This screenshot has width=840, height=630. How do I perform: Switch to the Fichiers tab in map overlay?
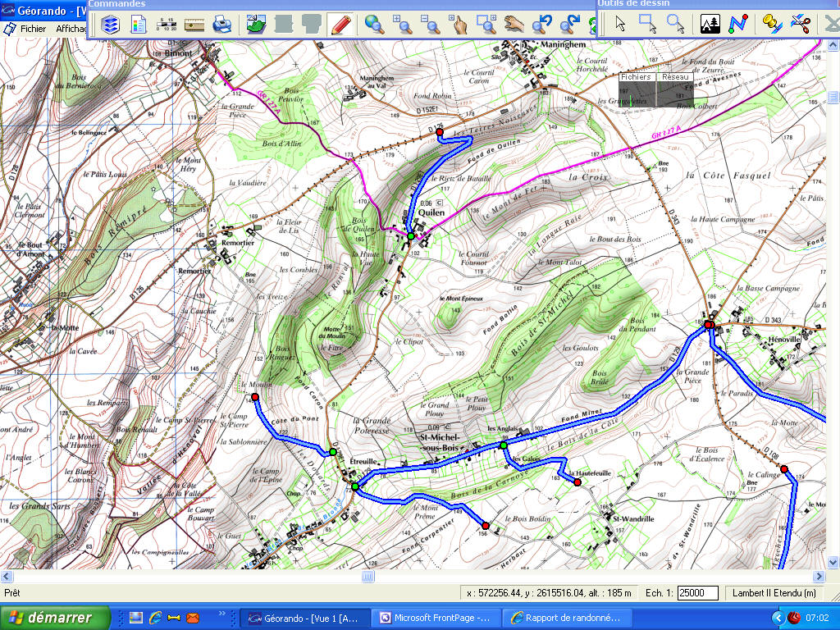click(636, 77)
